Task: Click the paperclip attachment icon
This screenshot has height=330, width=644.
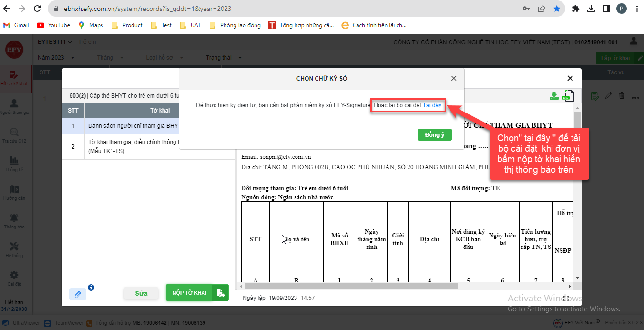Action: pyautogui.click(x=77, y=294)
